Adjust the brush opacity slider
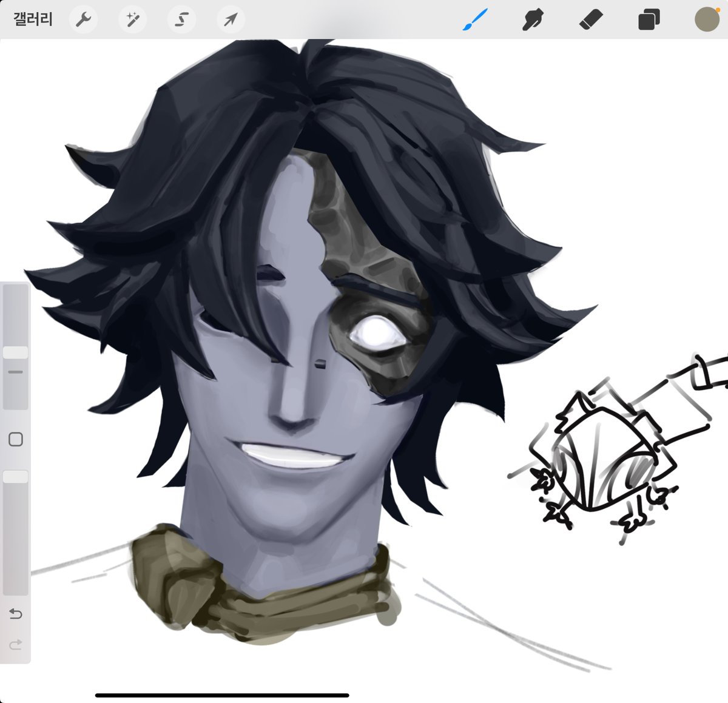 point(15,479)
